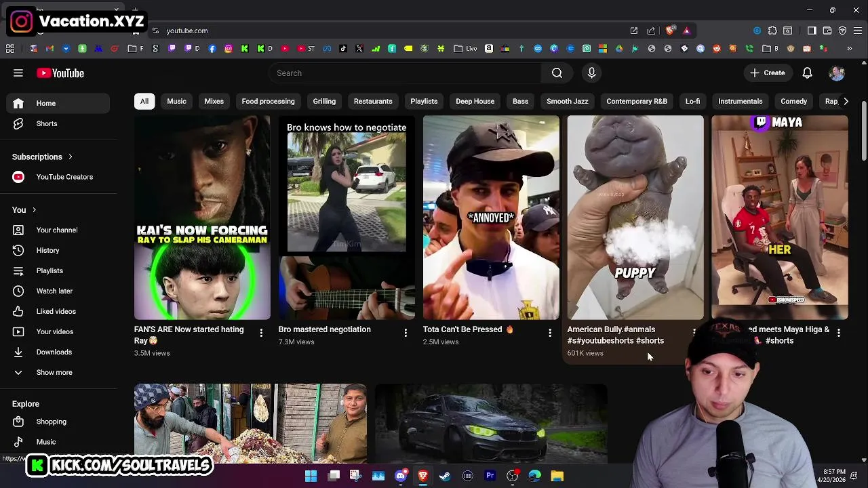
Task: Select the Lo-fi filter chip
Action: click(692, 101)
